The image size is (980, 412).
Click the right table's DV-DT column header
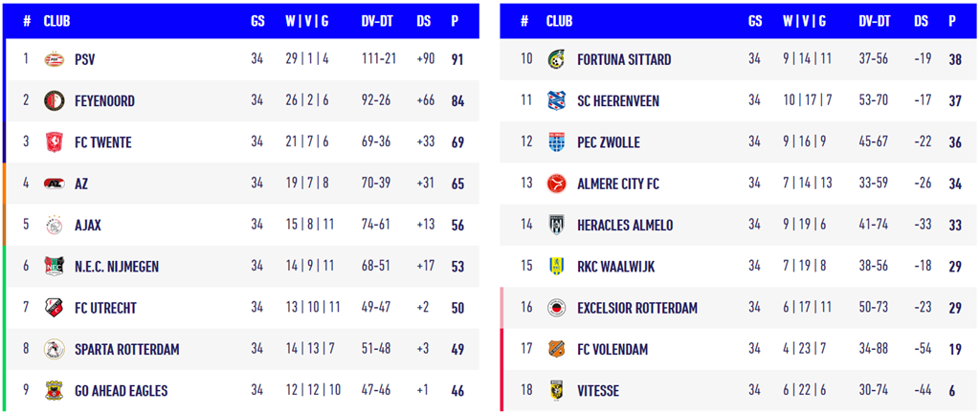pyautogui.click(x=876, y=20)
